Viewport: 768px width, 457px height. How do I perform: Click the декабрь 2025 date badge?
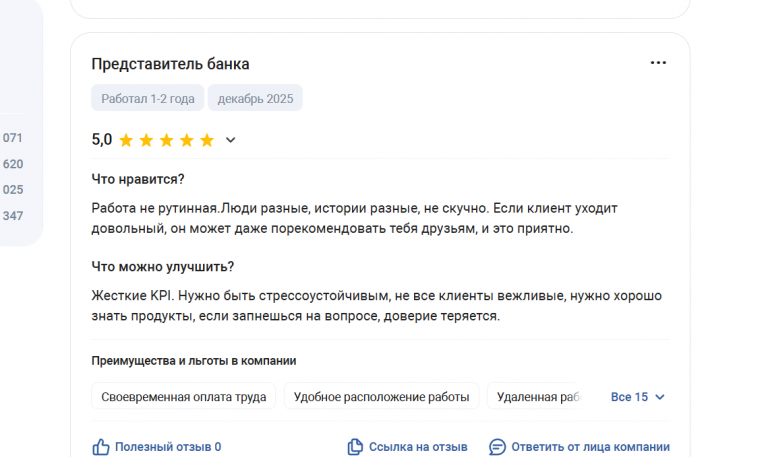tap(255, 97)
